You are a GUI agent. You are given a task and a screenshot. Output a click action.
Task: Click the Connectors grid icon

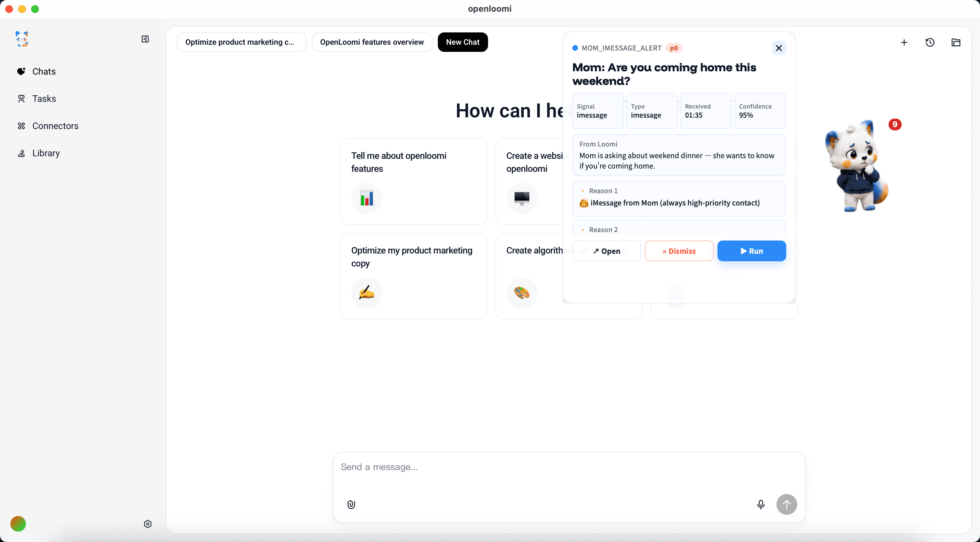21,125
